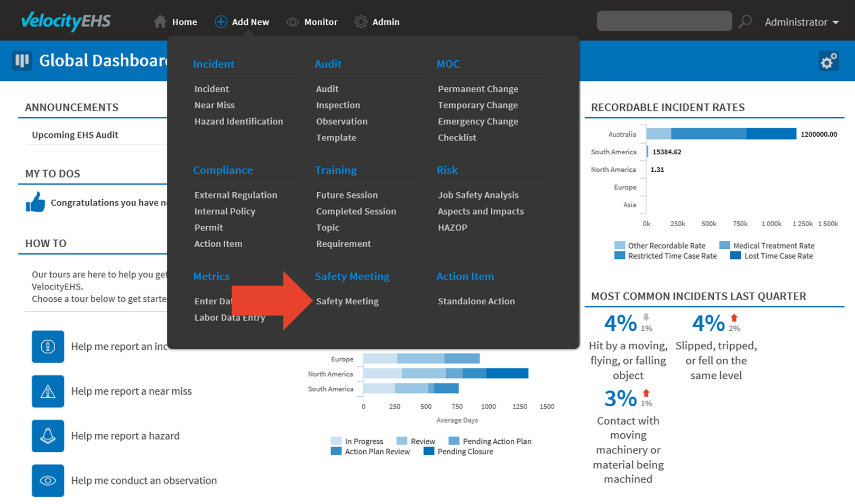Image resolution: width=855 pixels, height=504 pixels.
Task: Select Requirement under Training
Action: 344,244
